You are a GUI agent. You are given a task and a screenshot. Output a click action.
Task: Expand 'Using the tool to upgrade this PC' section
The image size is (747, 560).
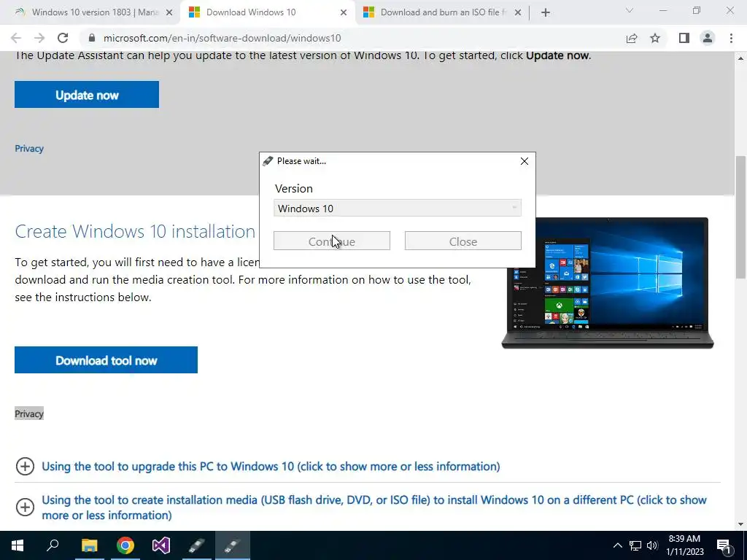coord(271,466)
